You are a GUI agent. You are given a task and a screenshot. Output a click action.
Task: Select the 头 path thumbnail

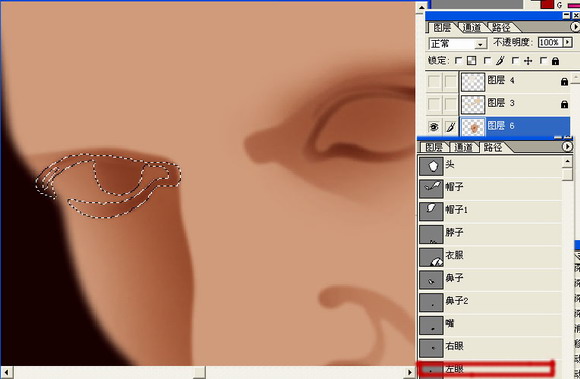pyautogui.click(x=431, y=166)
